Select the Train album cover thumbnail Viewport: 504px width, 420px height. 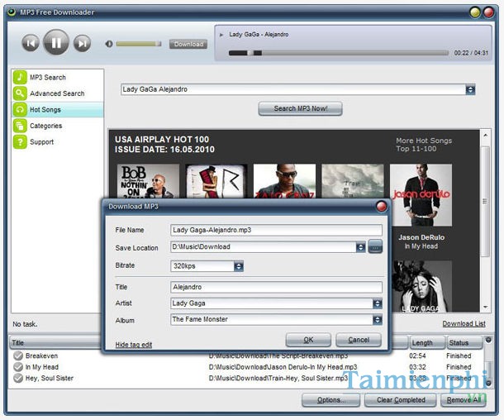point(353,181)
